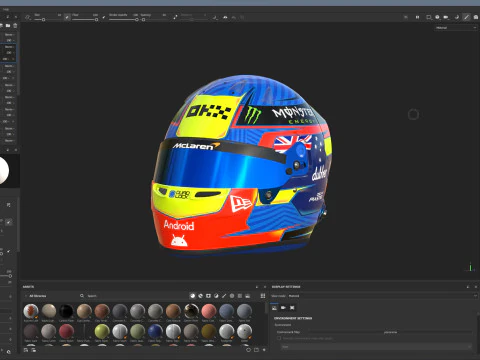Adjust the Stroke opacity slider handle
480x360 pixels.
click(x=136, y=20)
